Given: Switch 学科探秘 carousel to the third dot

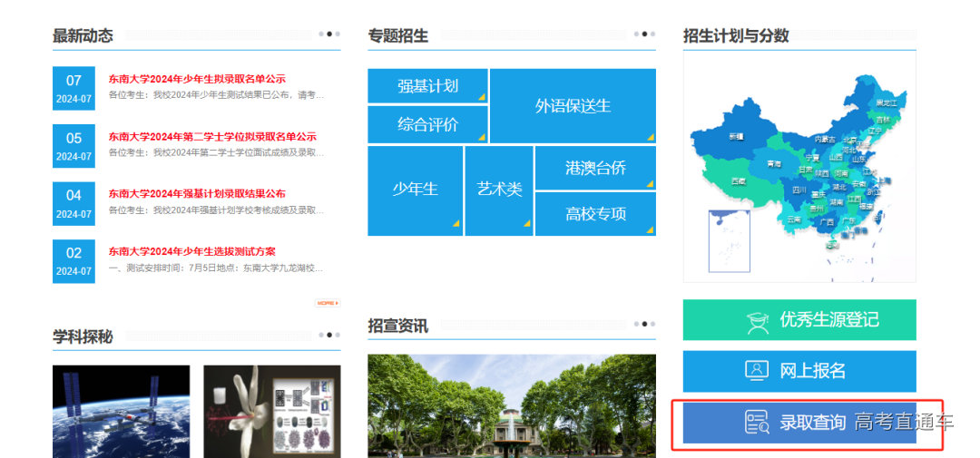Looking at the screenshot, I should [x=338, y=335].
